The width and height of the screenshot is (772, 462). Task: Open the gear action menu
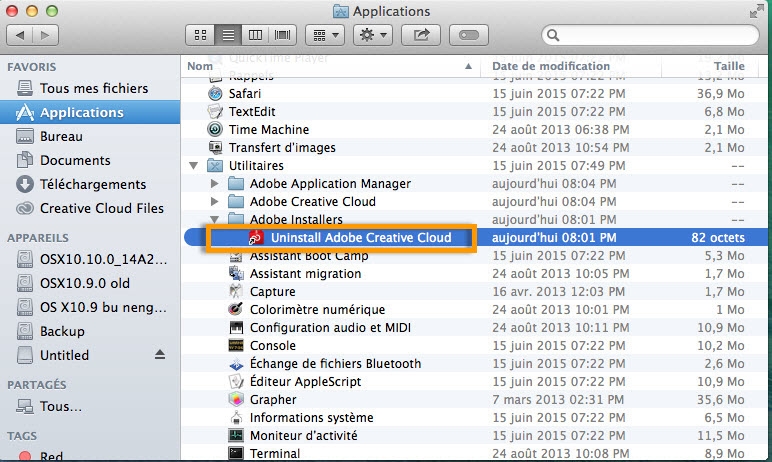(373, 35)
